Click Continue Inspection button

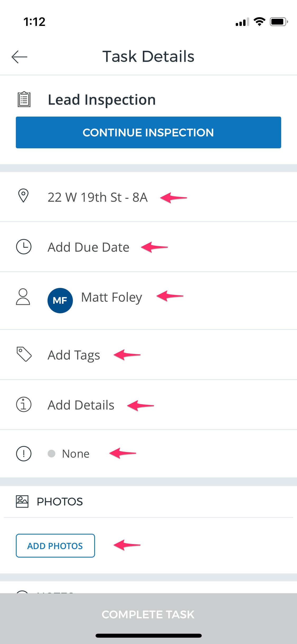coord(148,132)
